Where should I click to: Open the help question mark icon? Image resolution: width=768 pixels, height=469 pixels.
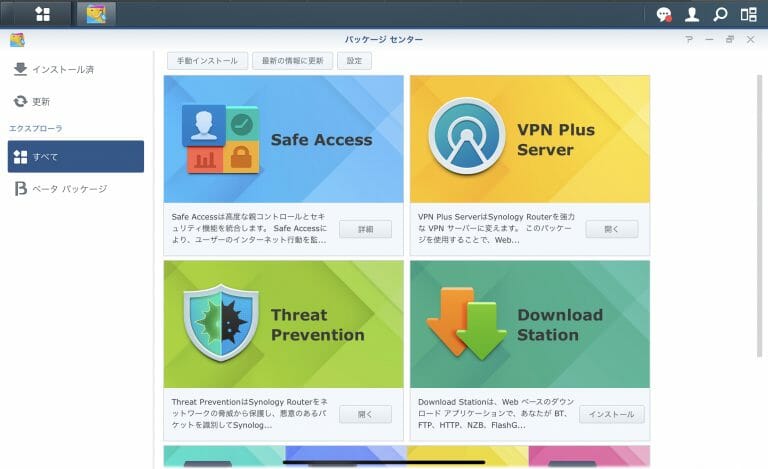pos(689,39)
